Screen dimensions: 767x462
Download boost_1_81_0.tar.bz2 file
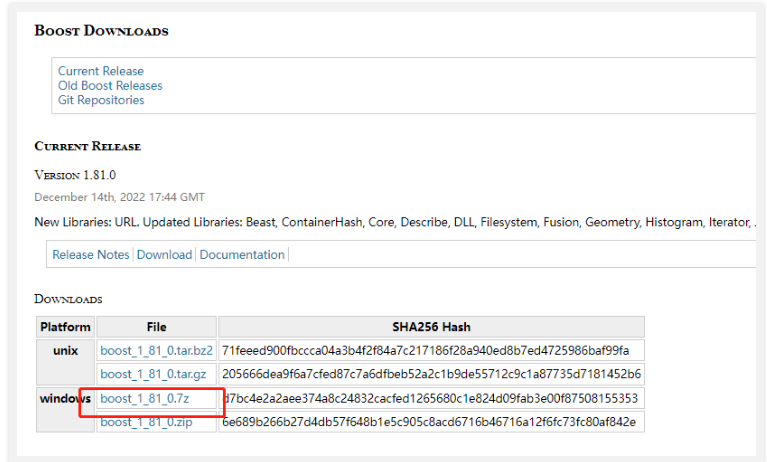[157, 350]
